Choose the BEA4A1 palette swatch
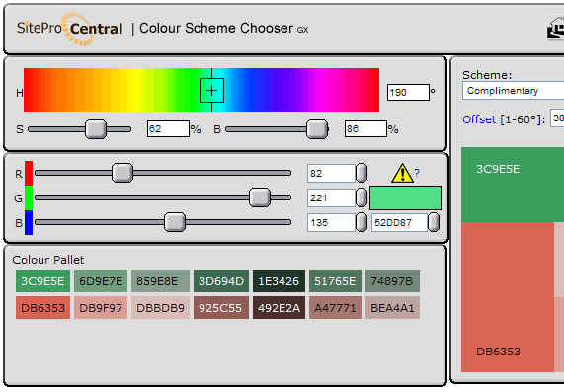 click(x=392, y=308)
